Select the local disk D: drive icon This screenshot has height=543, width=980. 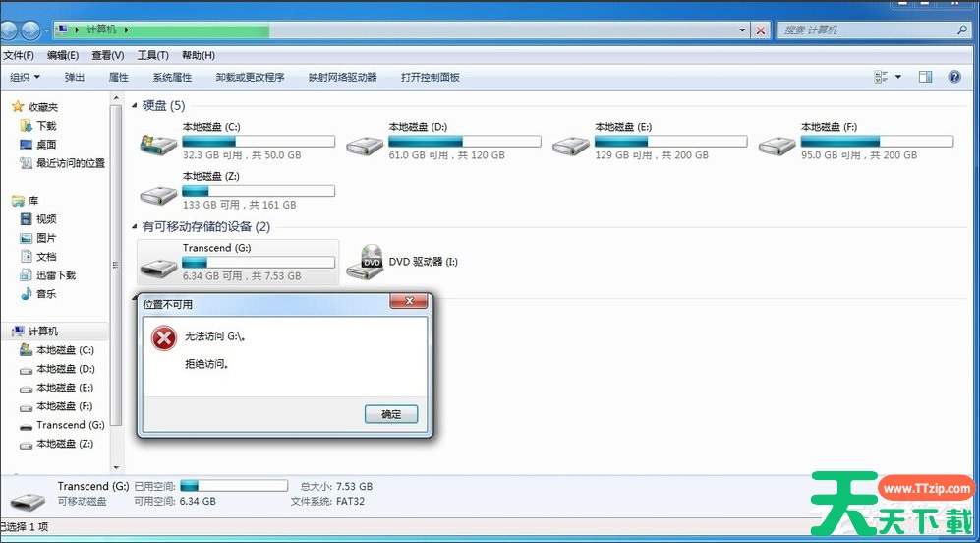click(x=365, y=144)
